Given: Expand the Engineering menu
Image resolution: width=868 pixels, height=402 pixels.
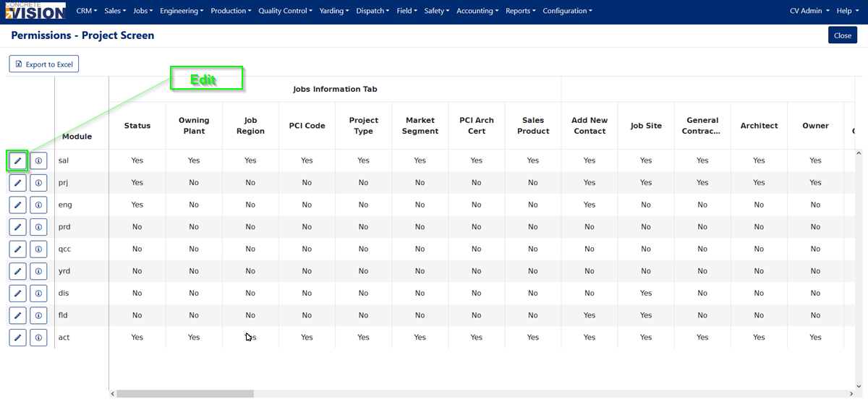Looking at the screenshot, I should [x=182, y=11].
